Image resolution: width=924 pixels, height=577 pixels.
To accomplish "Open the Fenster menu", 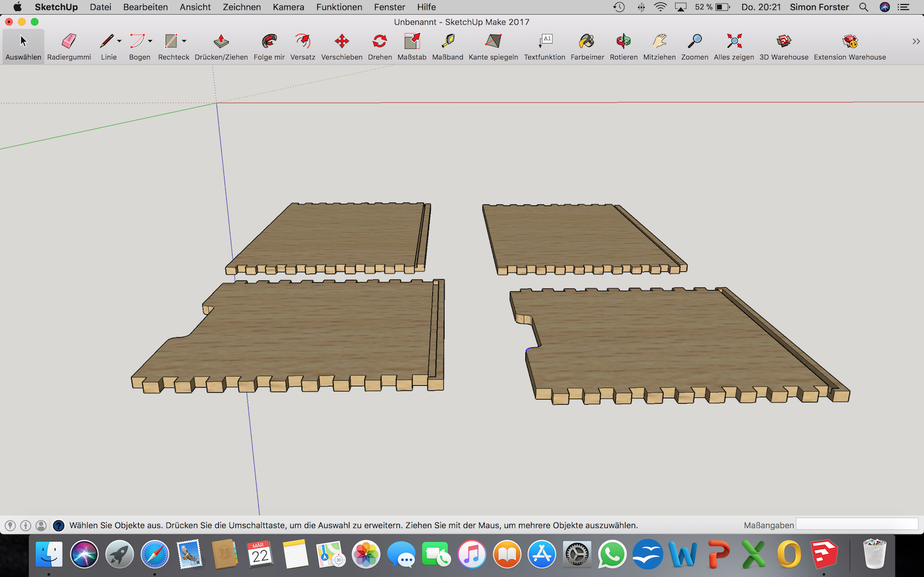I will tap(390, 7).
